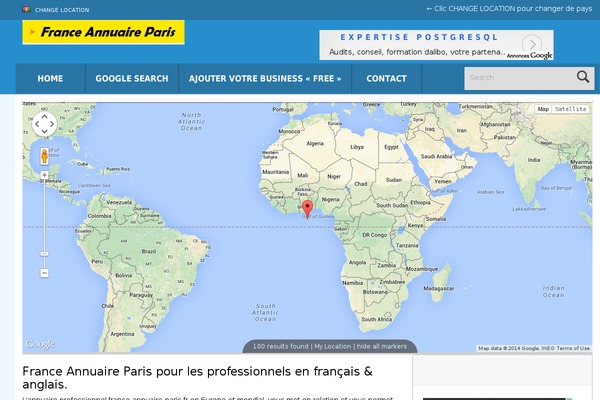Open the CHANGE LOCATION link
The height and width of the screenshot is (400, 600).
coord(62,10)
